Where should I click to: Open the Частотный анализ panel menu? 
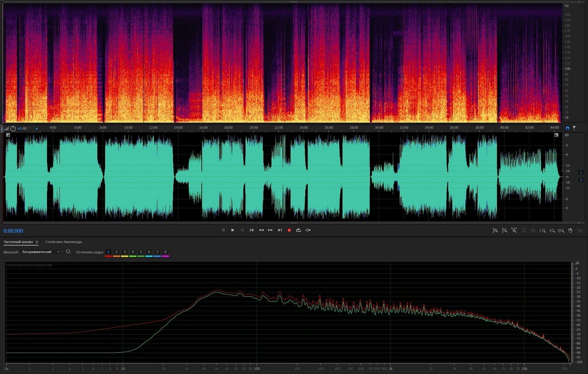pos(37,242)
